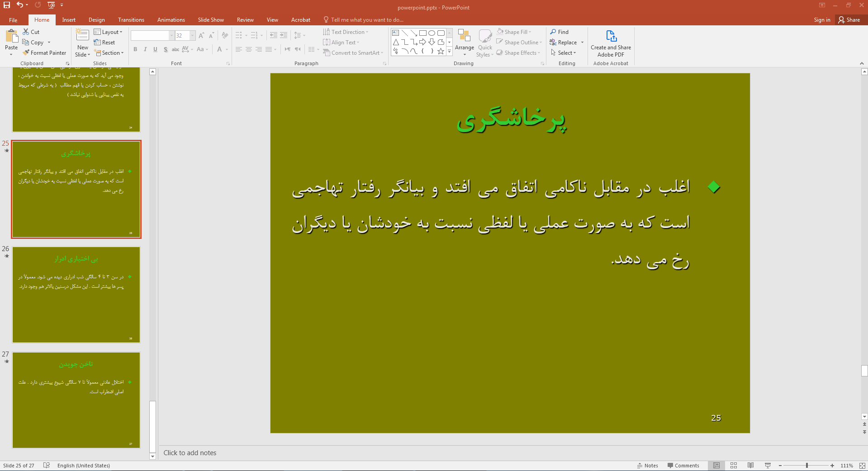Click the Save icon in quick access toolbar
868x471 pixels.
7,5
